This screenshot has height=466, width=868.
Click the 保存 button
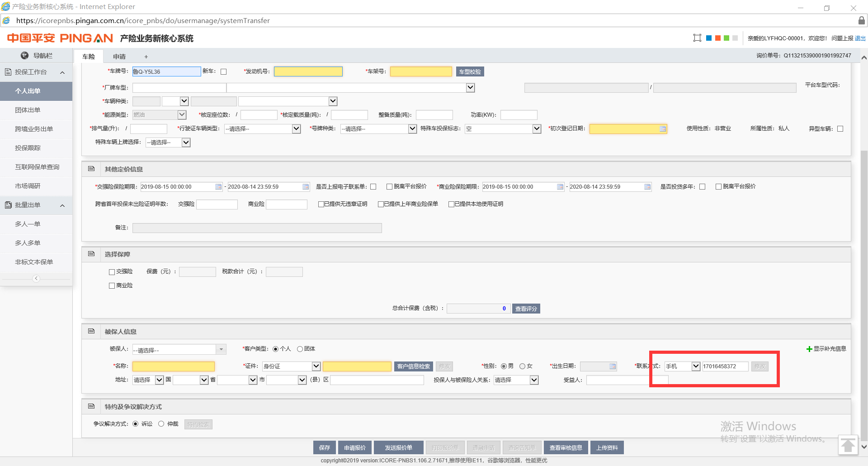(324, 447)
